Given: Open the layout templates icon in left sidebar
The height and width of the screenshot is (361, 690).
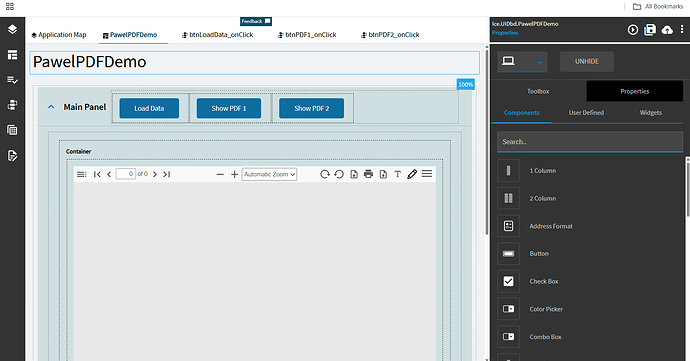Looking at the screenshot, I should [12, 55].
